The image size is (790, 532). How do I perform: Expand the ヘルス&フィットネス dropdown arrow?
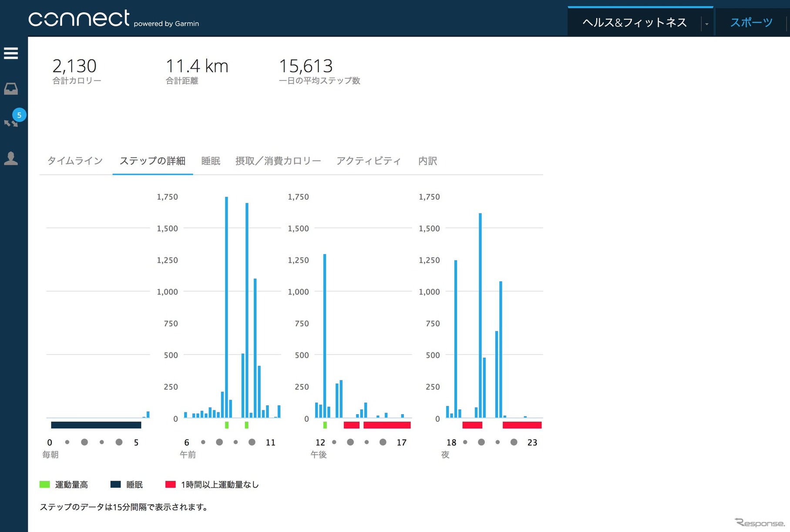click(x=706, y=23)
